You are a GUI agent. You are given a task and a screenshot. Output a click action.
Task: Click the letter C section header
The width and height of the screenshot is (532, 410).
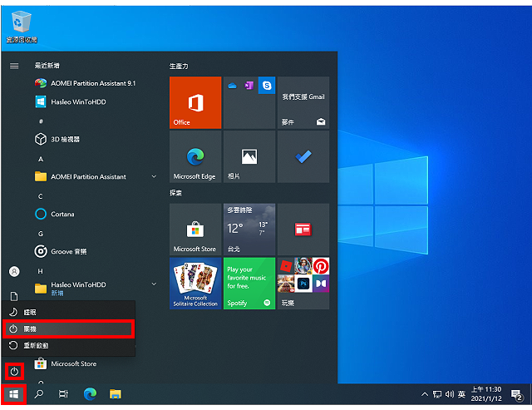(41, 196)
